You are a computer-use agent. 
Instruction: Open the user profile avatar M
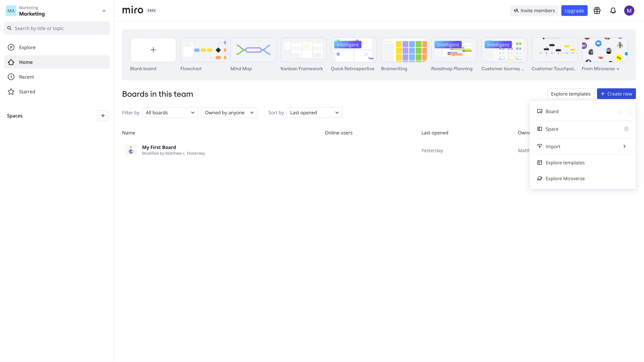point(629,11)
